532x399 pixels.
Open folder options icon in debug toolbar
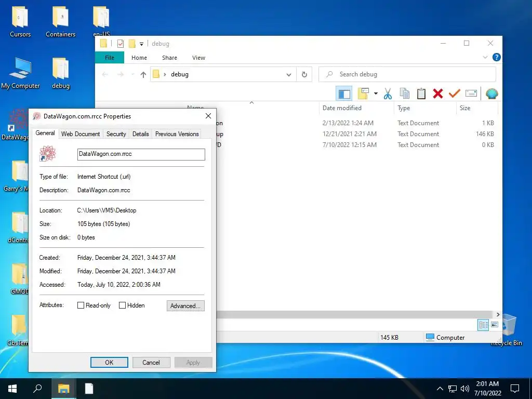click(x=363, y=94)
